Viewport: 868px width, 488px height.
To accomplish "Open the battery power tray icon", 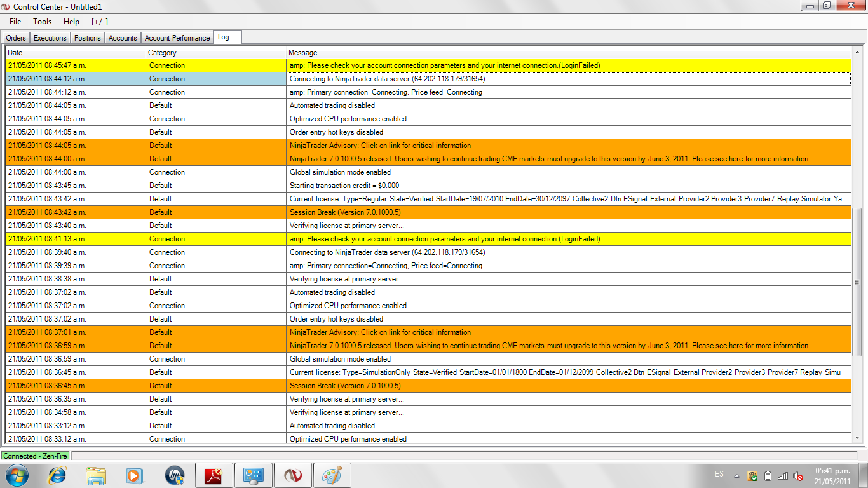I will click(768, 476).
